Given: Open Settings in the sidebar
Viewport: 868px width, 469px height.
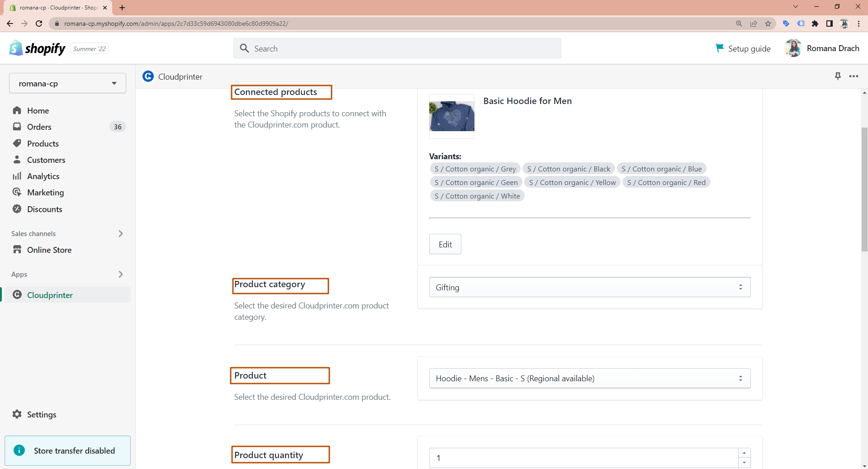Looking at the screenshot, I should click(x=42, y=414).
